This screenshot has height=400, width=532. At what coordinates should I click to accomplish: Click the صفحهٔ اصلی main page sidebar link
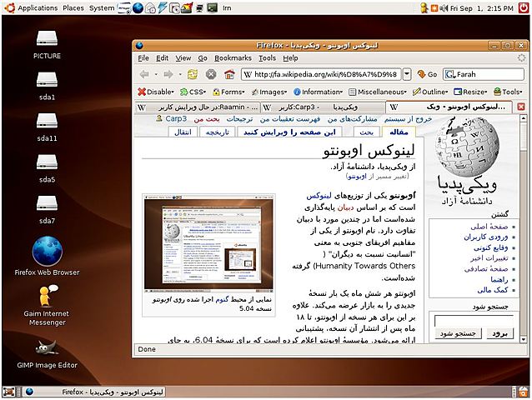(489, 227)
